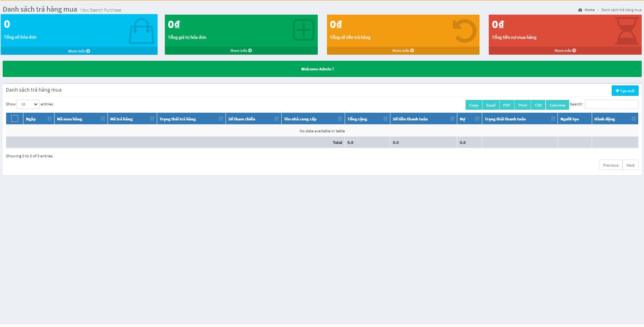Open the Show entries dropdown

(28, 104)
